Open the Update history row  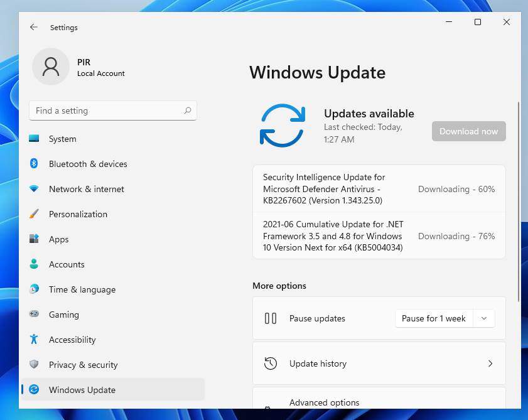pyautogui.click(x=379, y=363)
